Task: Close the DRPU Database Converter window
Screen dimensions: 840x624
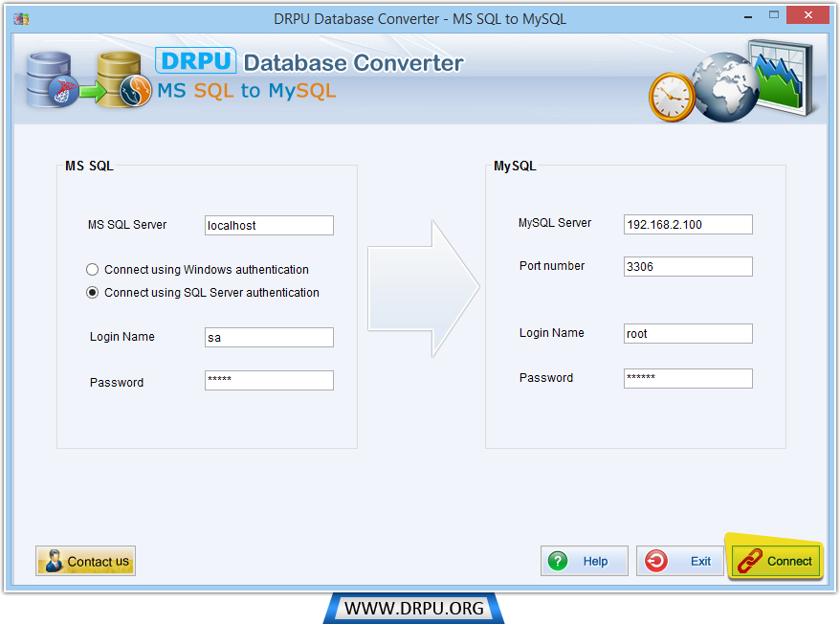Action: (807, 15)
